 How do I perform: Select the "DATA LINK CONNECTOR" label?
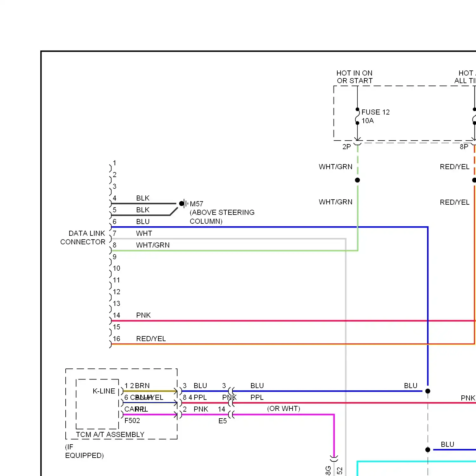pos(83,238)
